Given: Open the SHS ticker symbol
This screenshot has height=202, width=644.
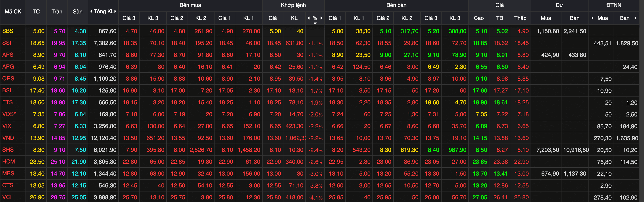Looking at the screenshot, I should (8, 150).
